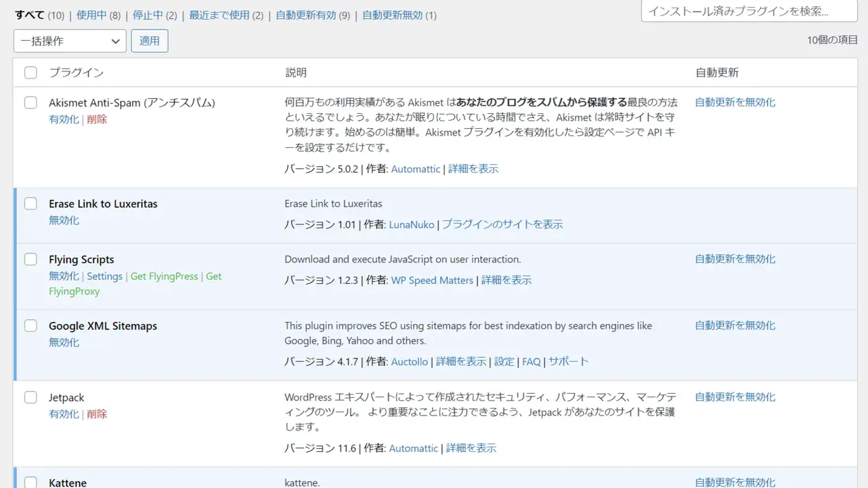The width and height of the screenshot is (868, 488).
Task: Click the Akismet Anti-Spam plugin name
Action: (x=132, y=103)
